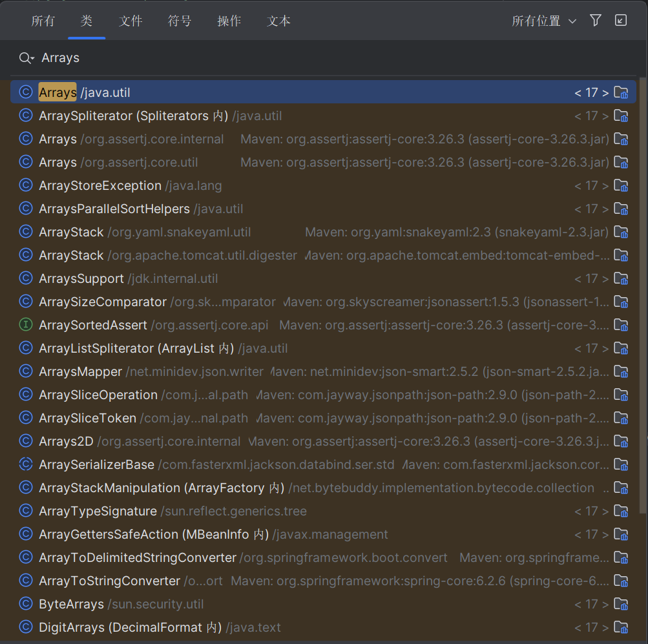Select ArrayListSpliterator (ArrayList) result

(x=323, y=348)
